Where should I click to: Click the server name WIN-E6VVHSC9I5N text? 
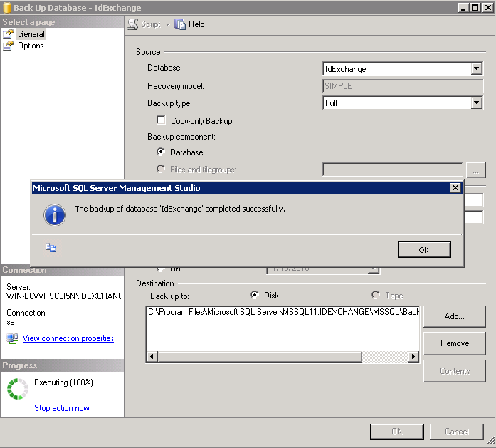coord(63,296)
